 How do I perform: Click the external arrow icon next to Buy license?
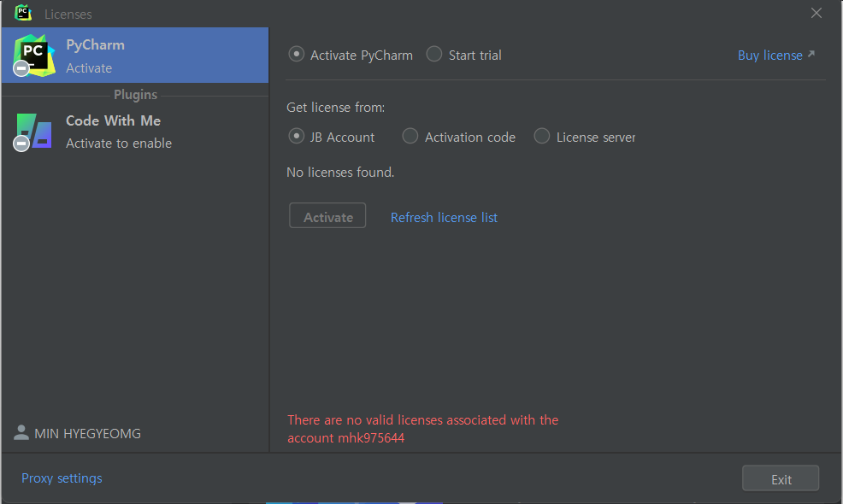point(811,55)
